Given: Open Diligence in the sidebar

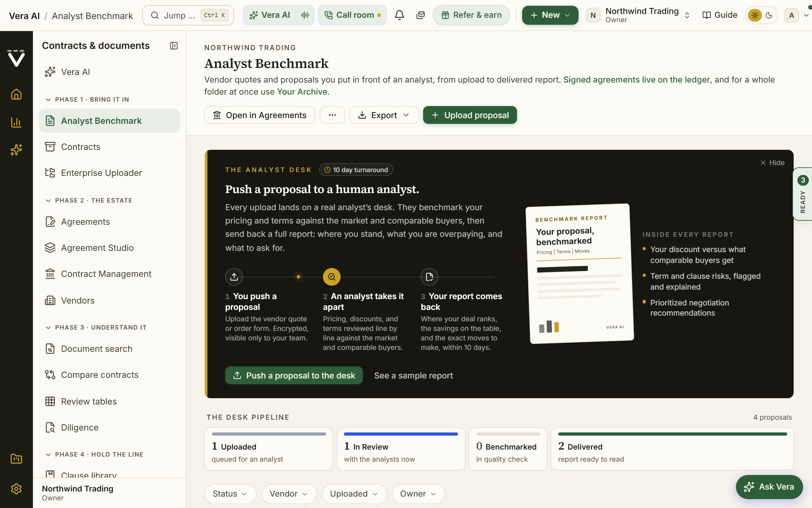Looking at the screenshot, I should [x=109, y=427].
